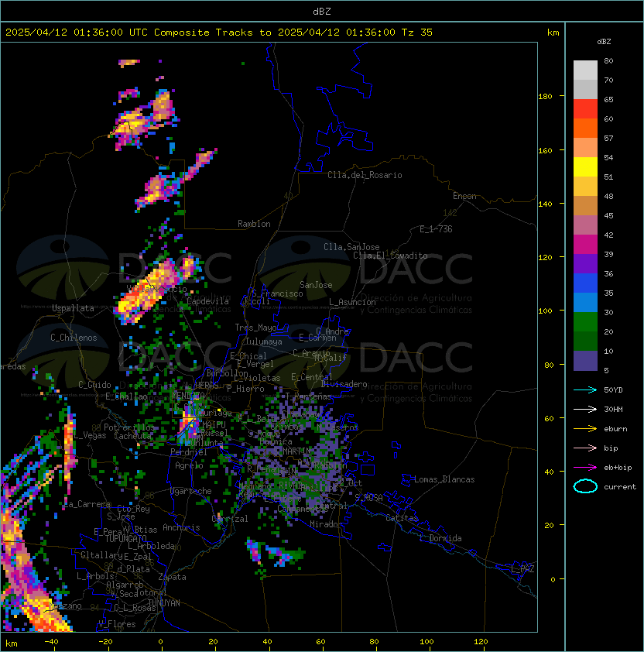The image size is (644, 652).
Task: Click the Tres_Mayo place label
Action: pyautogui.click(x=255, y=328)
